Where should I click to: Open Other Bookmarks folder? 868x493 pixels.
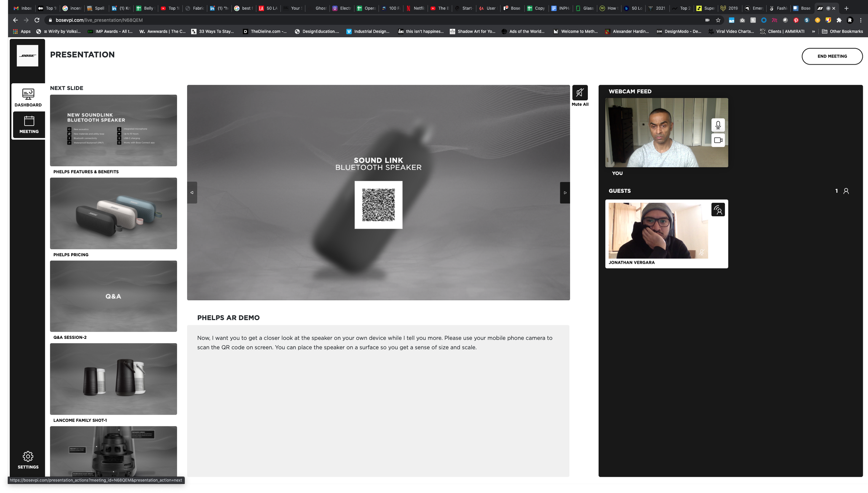pyautogui.click(x=842, y=31)
